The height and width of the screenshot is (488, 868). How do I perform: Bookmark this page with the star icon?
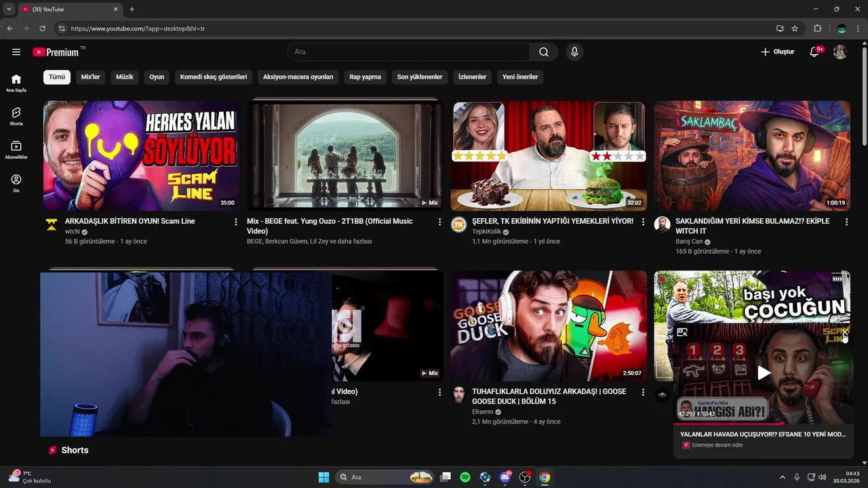(x=795, y=28)
